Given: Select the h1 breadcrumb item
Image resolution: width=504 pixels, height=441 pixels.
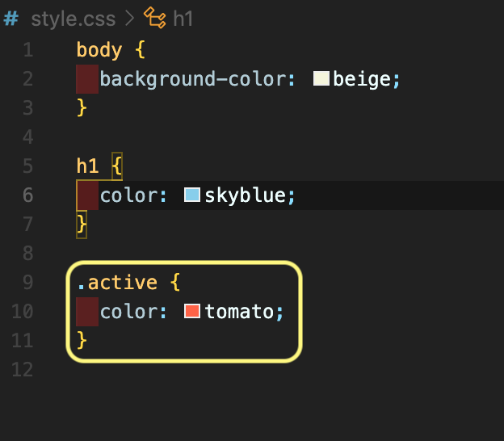Looking at the screenshot, I should pyautogui.click(x=183, y=19).
